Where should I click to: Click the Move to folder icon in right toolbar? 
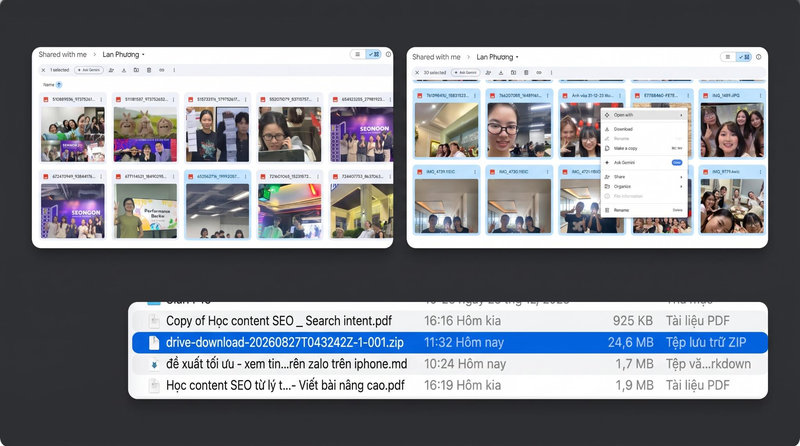(513, 73)
